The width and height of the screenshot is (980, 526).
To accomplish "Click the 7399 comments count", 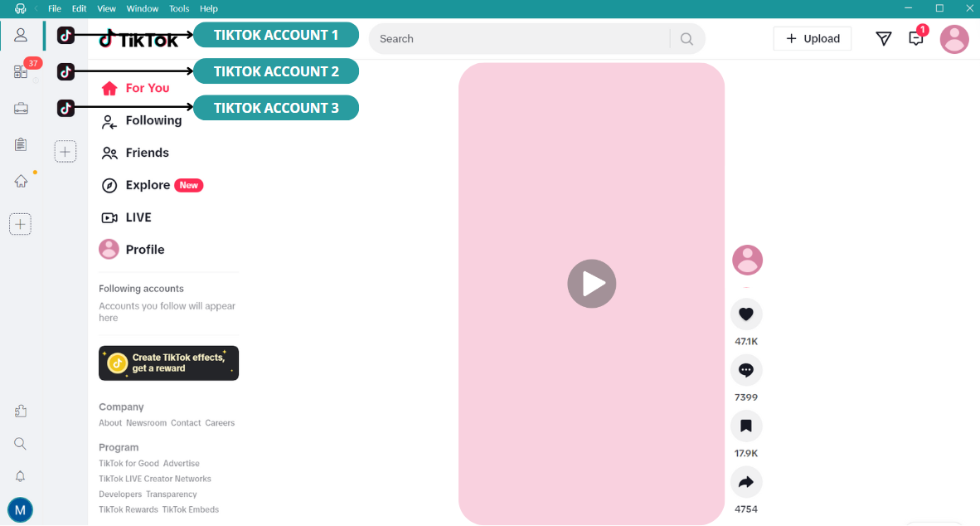I will tap(746, 397).
